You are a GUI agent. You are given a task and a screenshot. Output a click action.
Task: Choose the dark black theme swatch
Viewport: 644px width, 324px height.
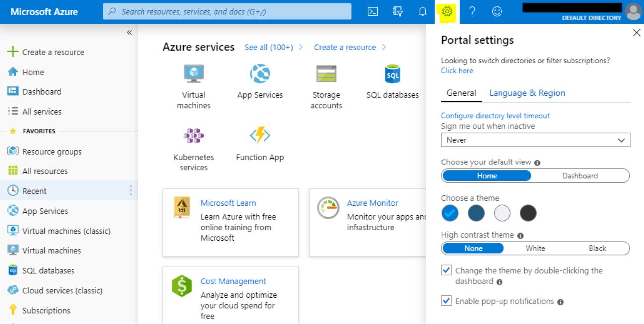pos(528,213)
